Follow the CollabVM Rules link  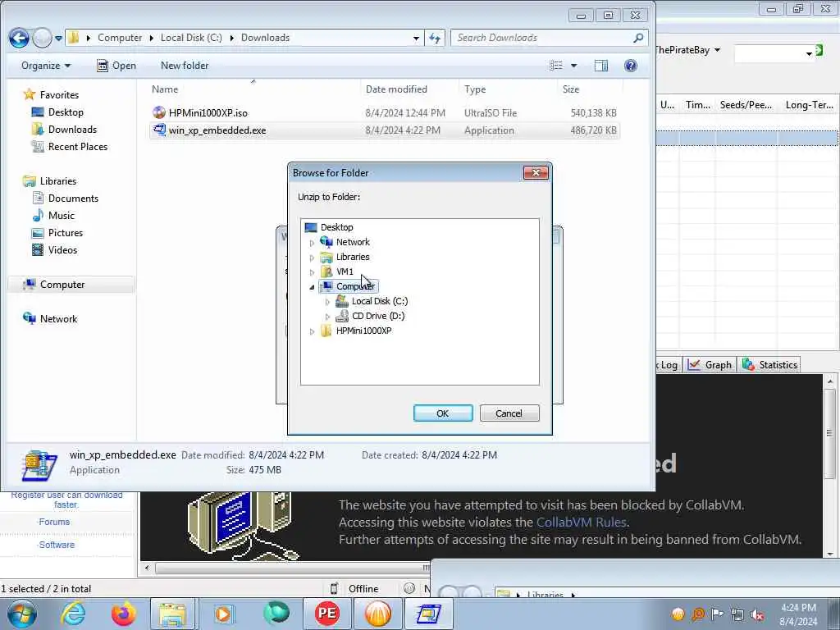pyautogui.click(x=582, y=523)
